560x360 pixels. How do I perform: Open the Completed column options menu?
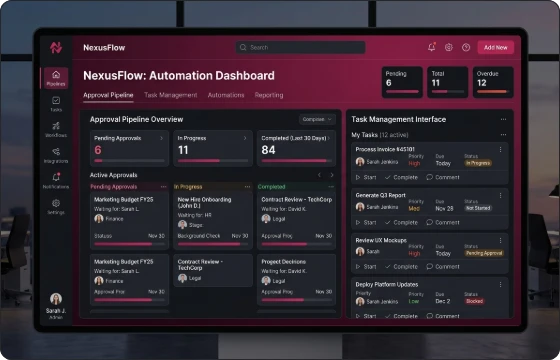pyautogui.click(x=331, y=187)
